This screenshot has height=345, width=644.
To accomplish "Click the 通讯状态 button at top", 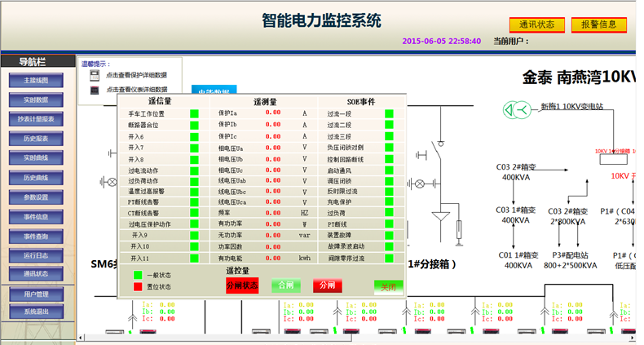I will click(537, 25).
